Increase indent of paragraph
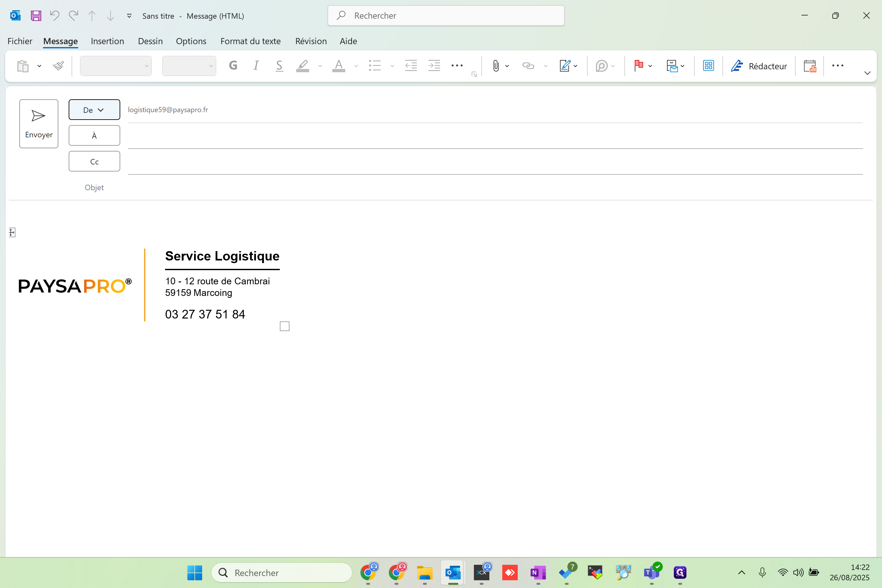Viewport: 882px width, 588px height. [434, 66]
